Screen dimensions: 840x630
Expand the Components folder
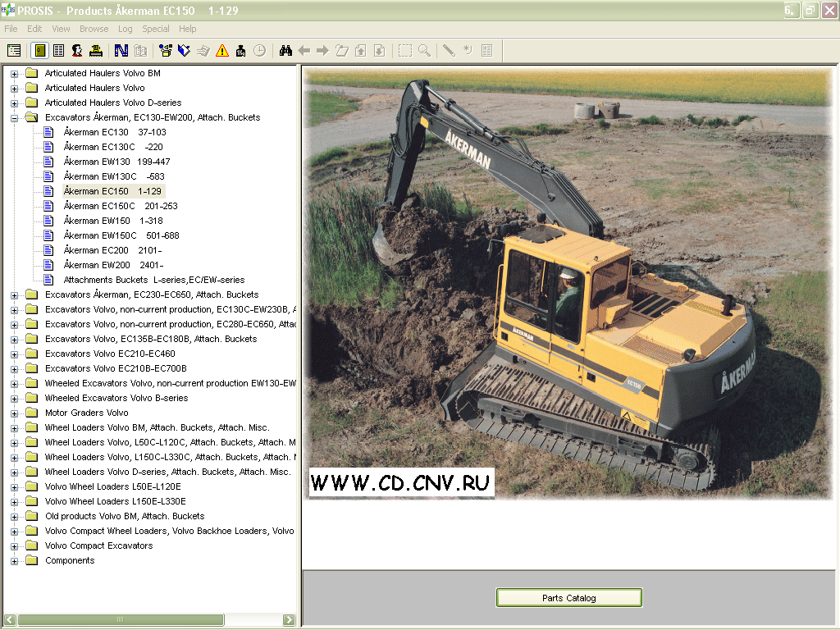coord(15,561)
